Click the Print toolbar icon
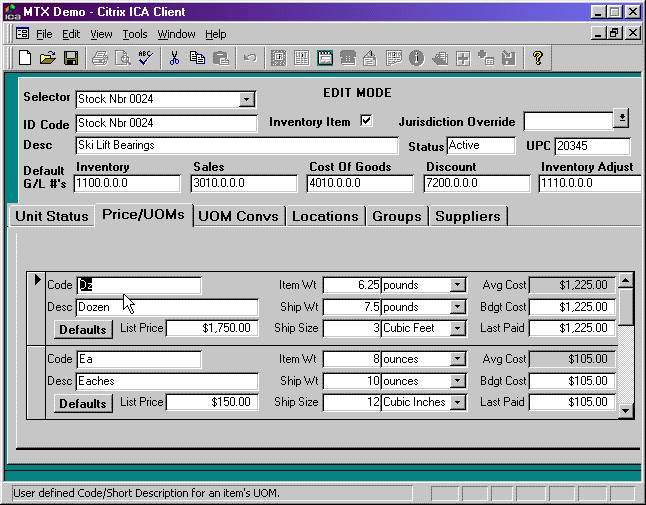This screenshot has width=646, height=505. pyautogui.click(x=100, y=58)
